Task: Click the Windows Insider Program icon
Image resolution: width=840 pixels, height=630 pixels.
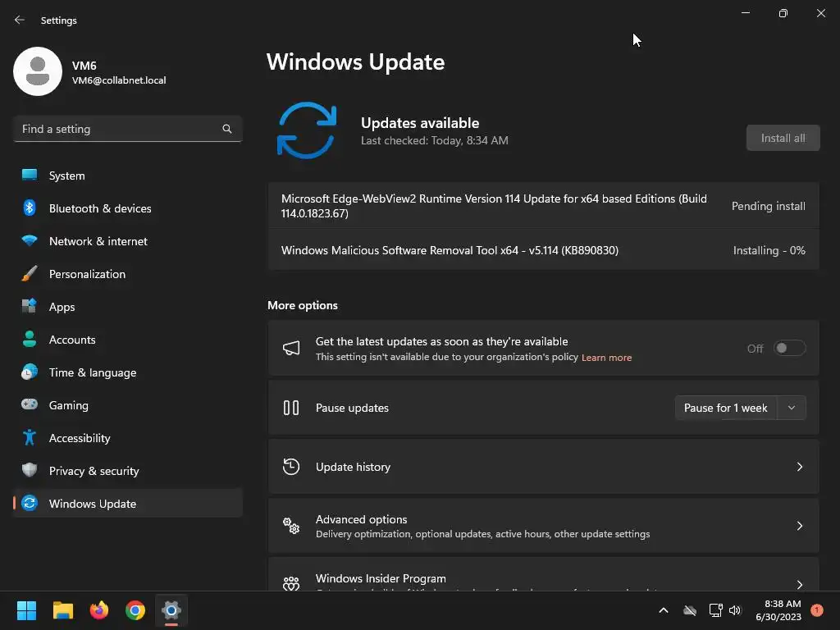Action: (291, 583)
